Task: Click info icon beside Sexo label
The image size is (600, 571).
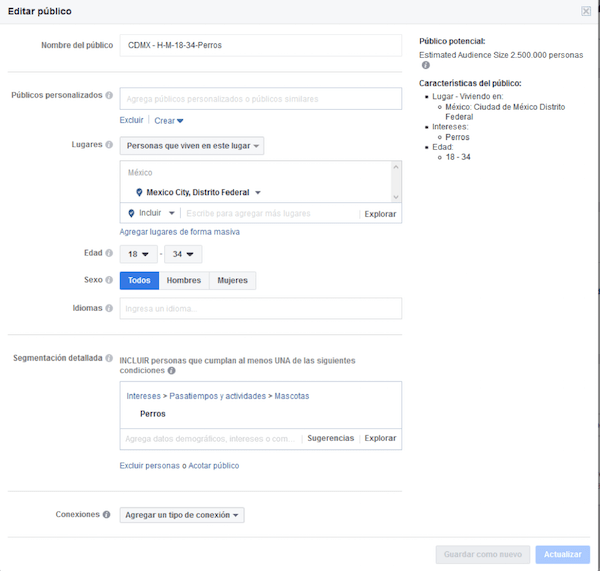Action: (109, 280)
